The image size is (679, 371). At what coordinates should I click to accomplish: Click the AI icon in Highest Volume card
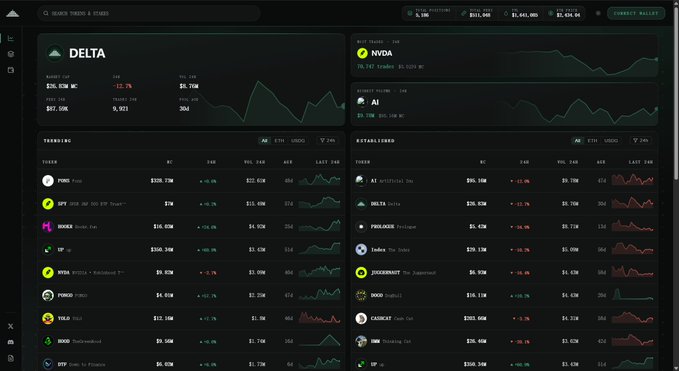[x=362, y=102]
